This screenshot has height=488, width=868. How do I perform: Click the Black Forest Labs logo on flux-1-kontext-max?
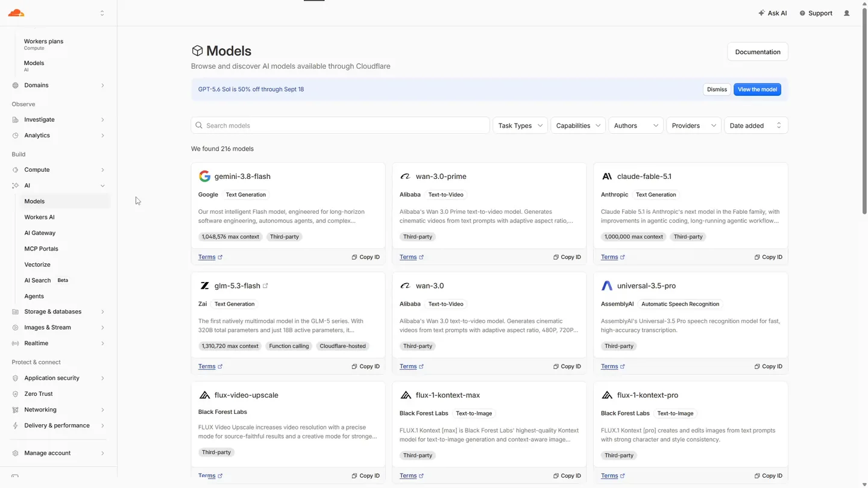click(406, 395)
